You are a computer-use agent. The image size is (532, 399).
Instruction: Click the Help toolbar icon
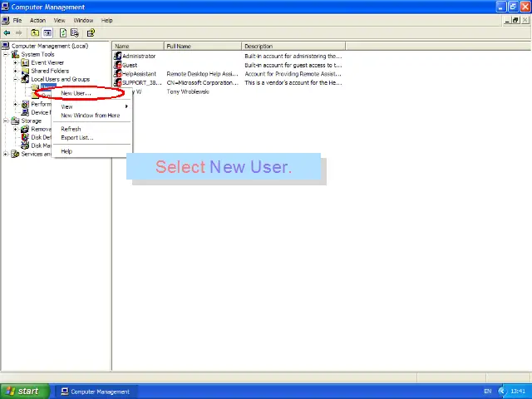click(91, 33)
